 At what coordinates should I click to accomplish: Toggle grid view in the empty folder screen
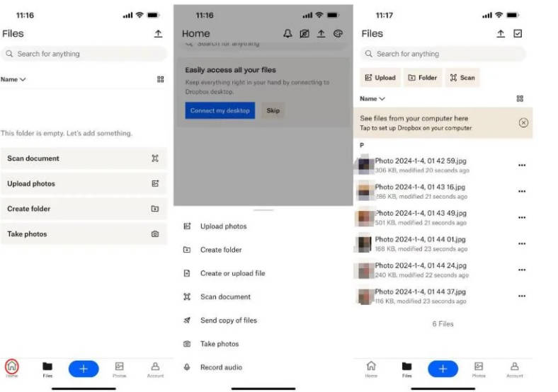pyautogui.click(x=160, y=79)
